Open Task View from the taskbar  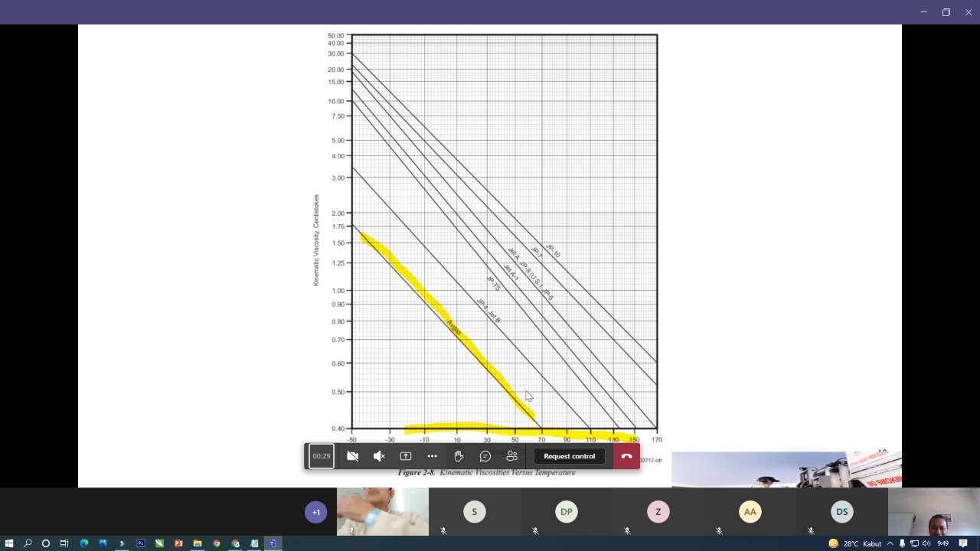point(65,543)
